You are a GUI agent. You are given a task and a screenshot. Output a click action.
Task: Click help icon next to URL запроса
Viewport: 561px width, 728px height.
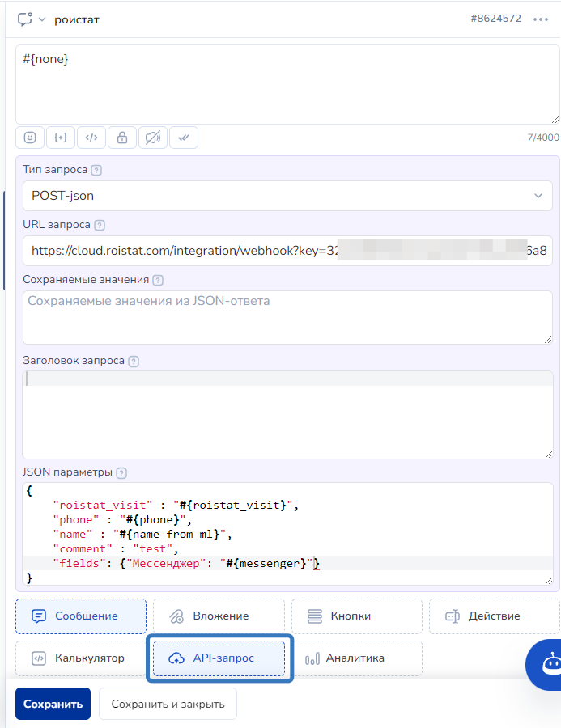point(100,225)
